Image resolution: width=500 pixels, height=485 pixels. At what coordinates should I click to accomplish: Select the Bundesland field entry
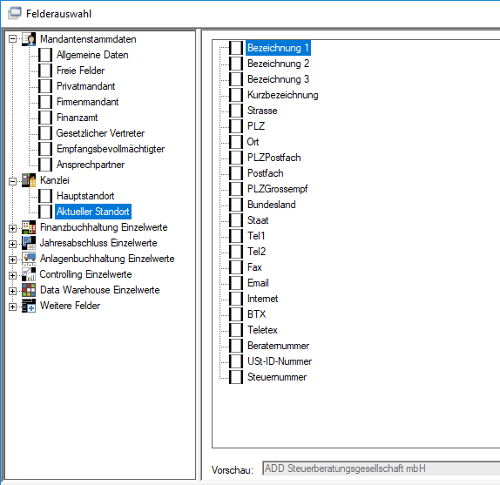coord(271,205)
